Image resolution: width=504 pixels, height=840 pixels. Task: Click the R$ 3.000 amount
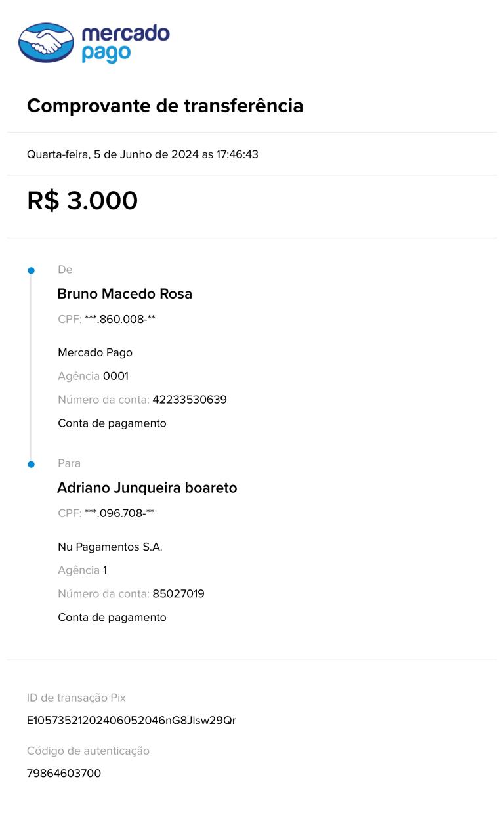click(82, 201)
